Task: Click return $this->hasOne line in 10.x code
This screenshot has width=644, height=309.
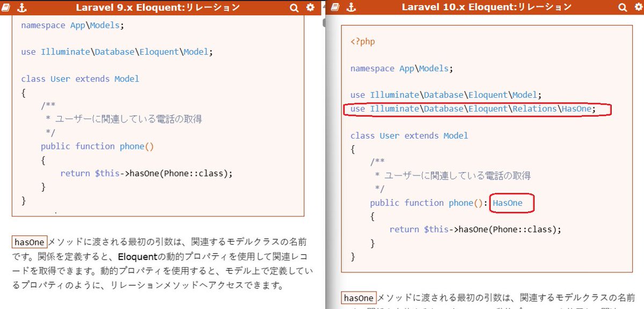Action: click(475, 229)
